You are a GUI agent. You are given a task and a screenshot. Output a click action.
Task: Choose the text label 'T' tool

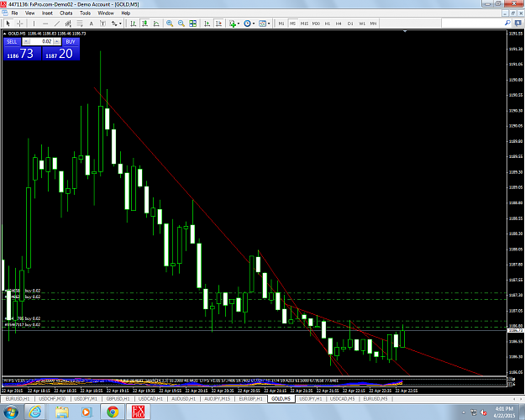pyautogui.click(x=102, y=24)
